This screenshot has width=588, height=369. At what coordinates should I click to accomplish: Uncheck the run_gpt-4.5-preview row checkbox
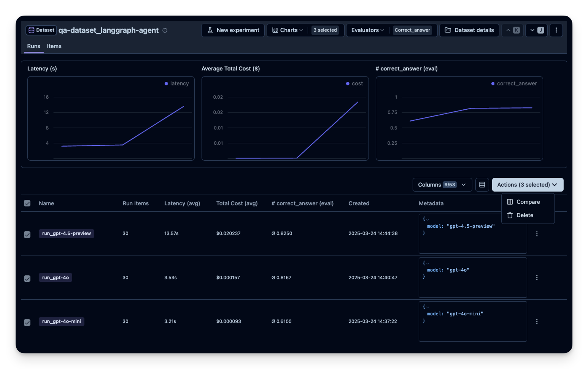coord(27,235)
